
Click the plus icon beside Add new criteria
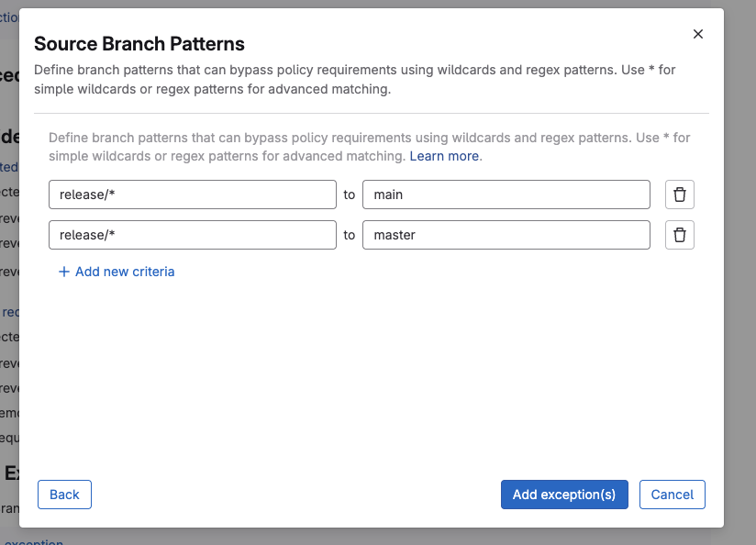(64, 272)
